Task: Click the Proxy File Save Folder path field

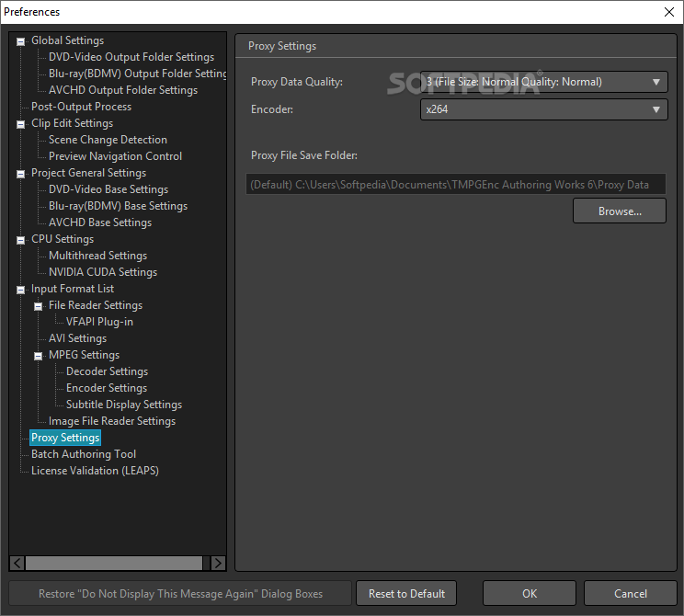Action: click(456, 185)
